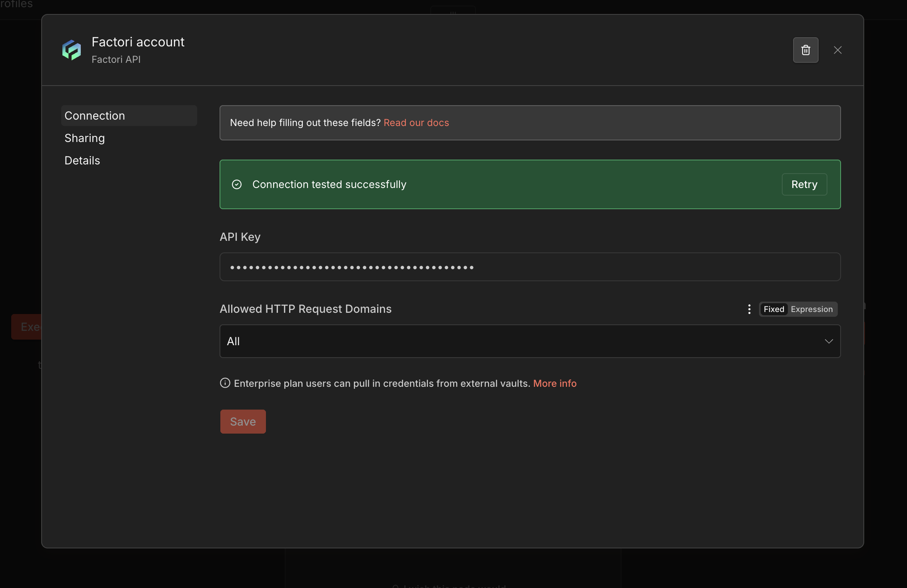The image size is (907, 588).
Task: Click the Factori logo icon
Action: click(x=72, y=50)
